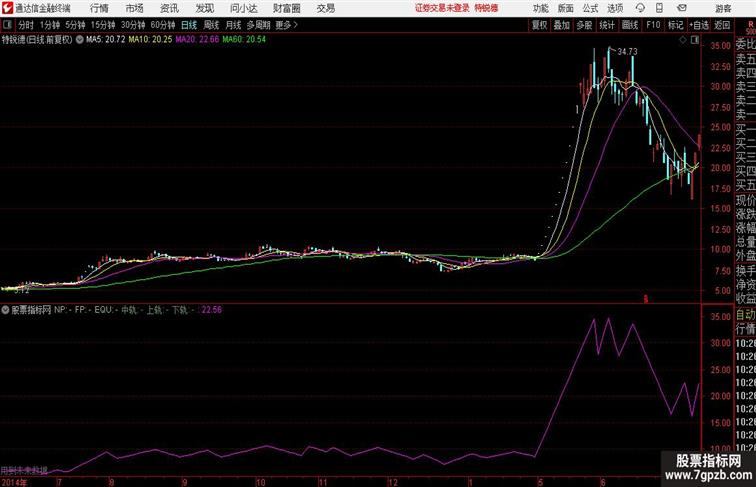Expand the 股票指标网 sub-chart dropdown arrow
The width and height of the screenshot is (756, 487).
coord(5,310)
